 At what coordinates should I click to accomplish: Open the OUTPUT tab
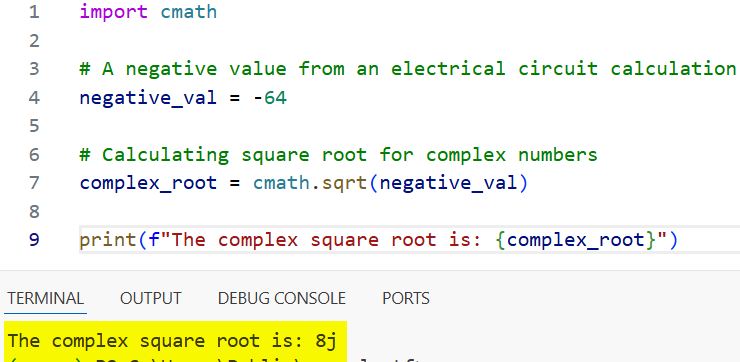tap(151, 298)
